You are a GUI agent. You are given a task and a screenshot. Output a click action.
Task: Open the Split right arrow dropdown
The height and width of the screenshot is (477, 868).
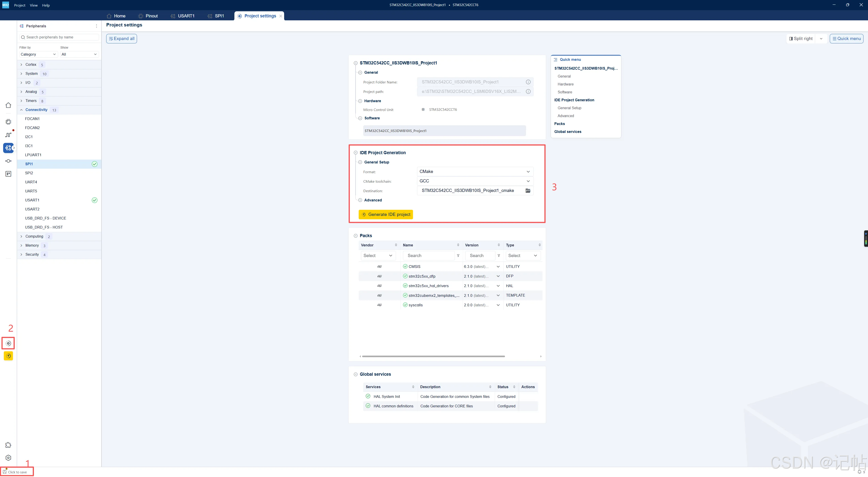click(821, 39)
